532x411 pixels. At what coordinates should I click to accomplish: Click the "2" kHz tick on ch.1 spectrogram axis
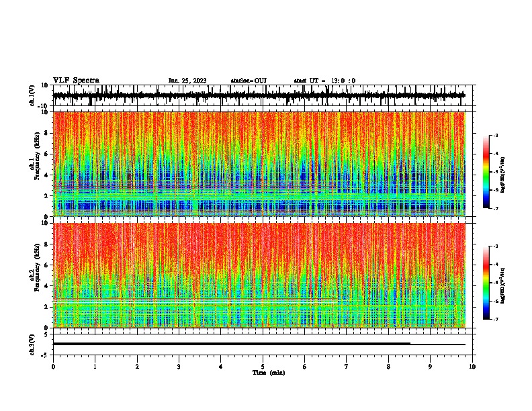46,195
